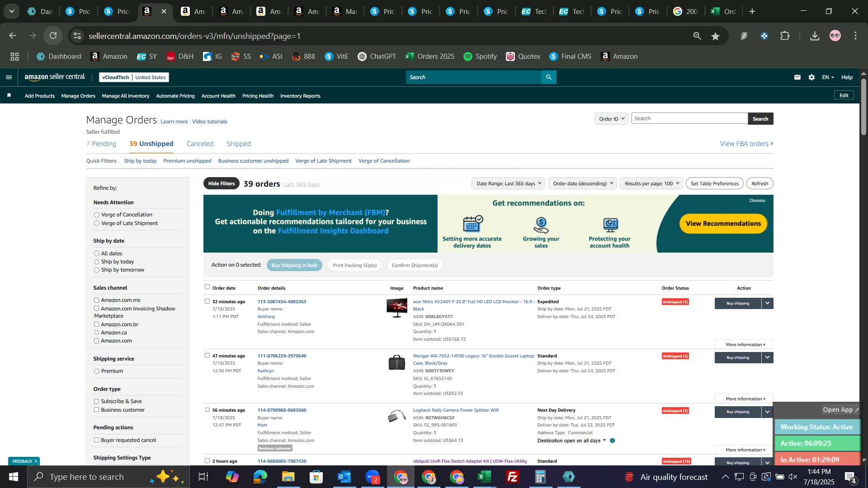
Task: Open the Order ID search type dropdown
Action: point(611,119)
